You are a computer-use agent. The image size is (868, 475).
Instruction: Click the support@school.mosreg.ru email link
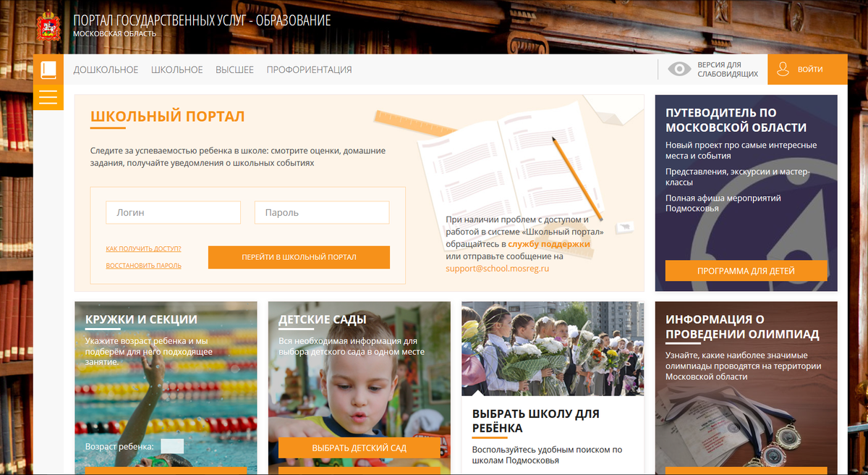(498, 268)
